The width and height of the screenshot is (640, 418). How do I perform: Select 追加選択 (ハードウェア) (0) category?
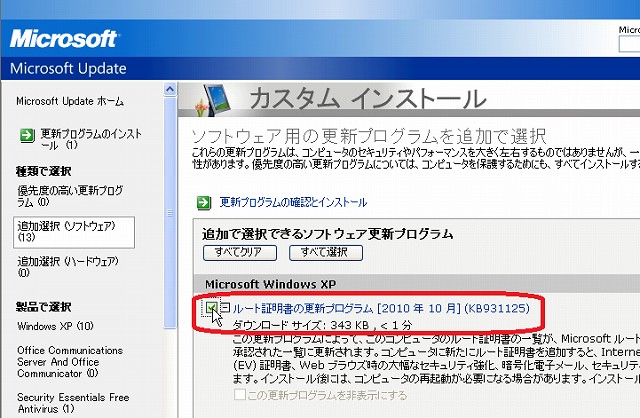coord(68,267)
